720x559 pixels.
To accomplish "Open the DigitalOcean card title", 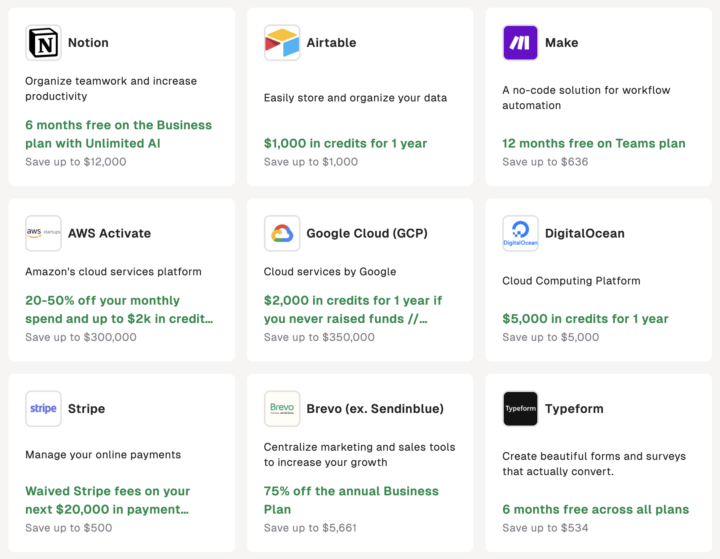I will click(585, 233).
